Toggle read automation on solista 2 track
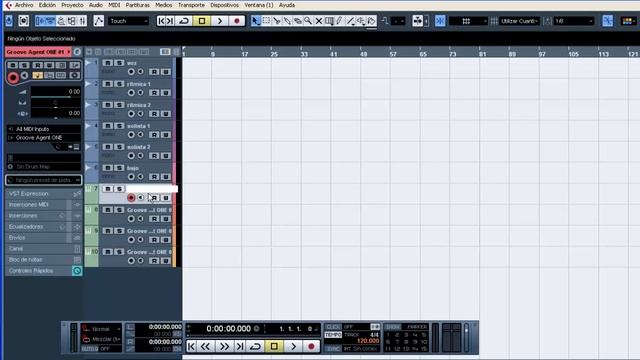Screen dimensions: 640x360 (154, 156)
